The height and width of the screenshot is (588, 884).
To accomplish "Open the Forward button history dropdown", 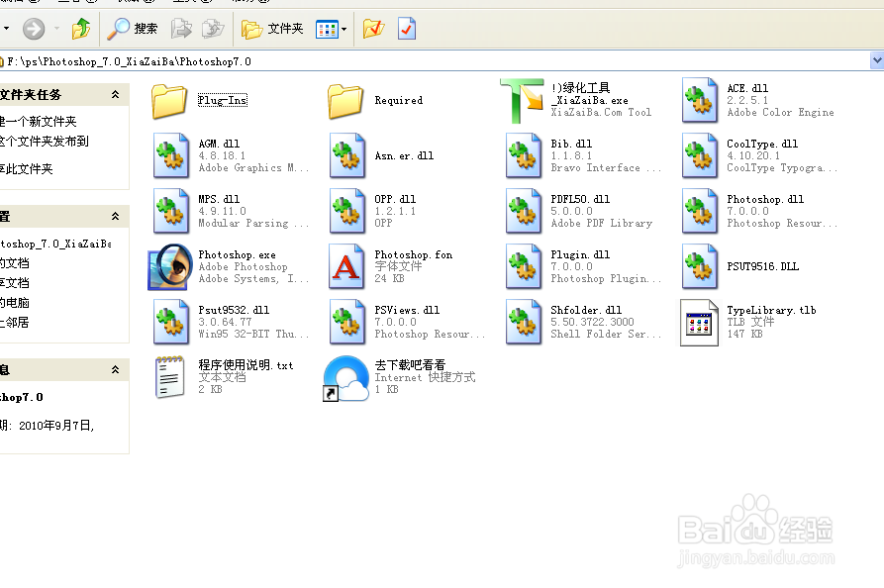I will coord(56,28).
